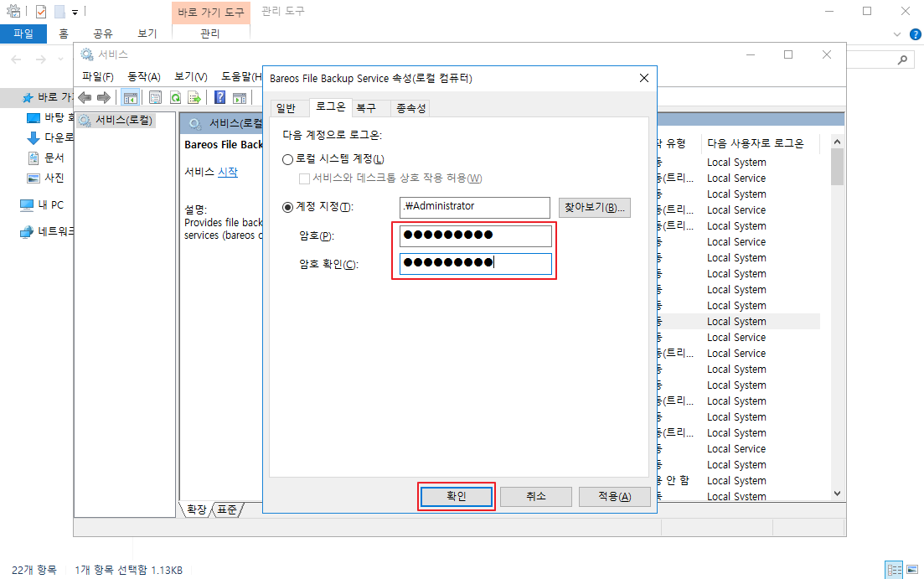Click 내 PC computer icon
The height and width of the screenshot is (579, 924).
[27, 205]
